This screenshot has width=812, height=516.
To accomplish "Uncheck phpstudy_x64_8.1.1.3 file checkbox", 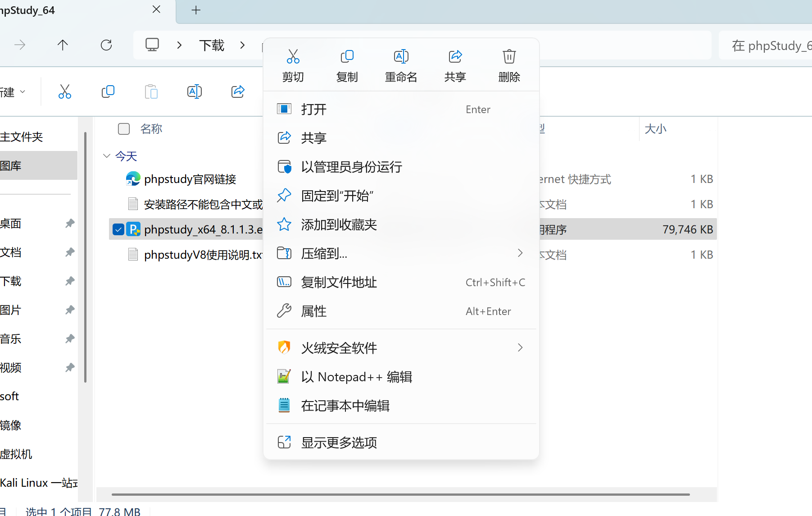I will pyautogui.click(x=118, y=229).
